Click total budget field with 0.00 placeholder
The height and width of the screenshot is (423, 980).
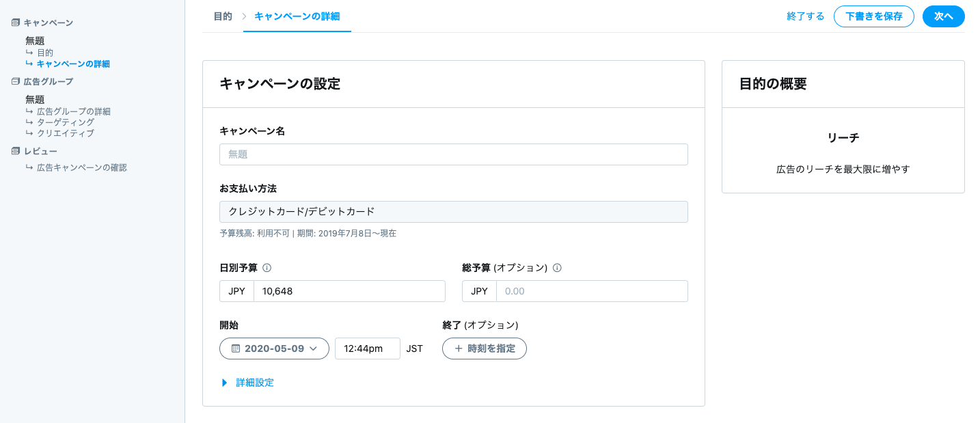click(x=592, y=291)
